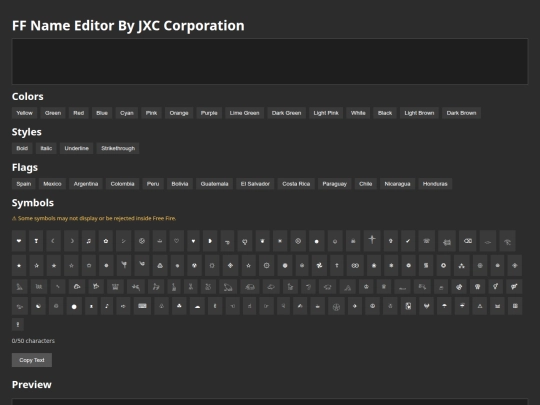This screenshot has width=540, height=405.
Task: Insert Guatemala flag
Action: click(215, 184)
